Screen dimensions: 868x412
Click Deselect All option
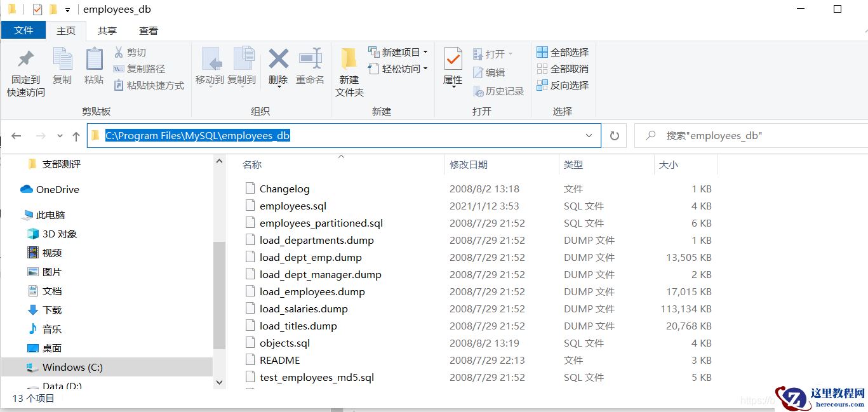click(x=563, y=69)
